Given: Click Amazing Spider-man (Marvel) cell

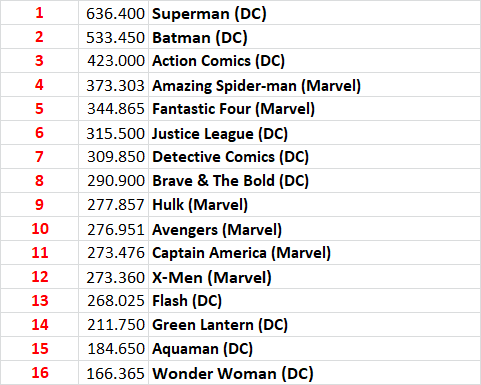Looking at the screenshot, I should 314,85.
